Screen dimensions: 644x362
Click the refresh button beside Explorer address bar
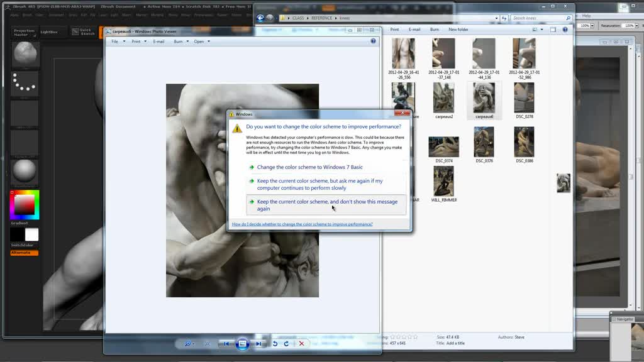[504, 18]
